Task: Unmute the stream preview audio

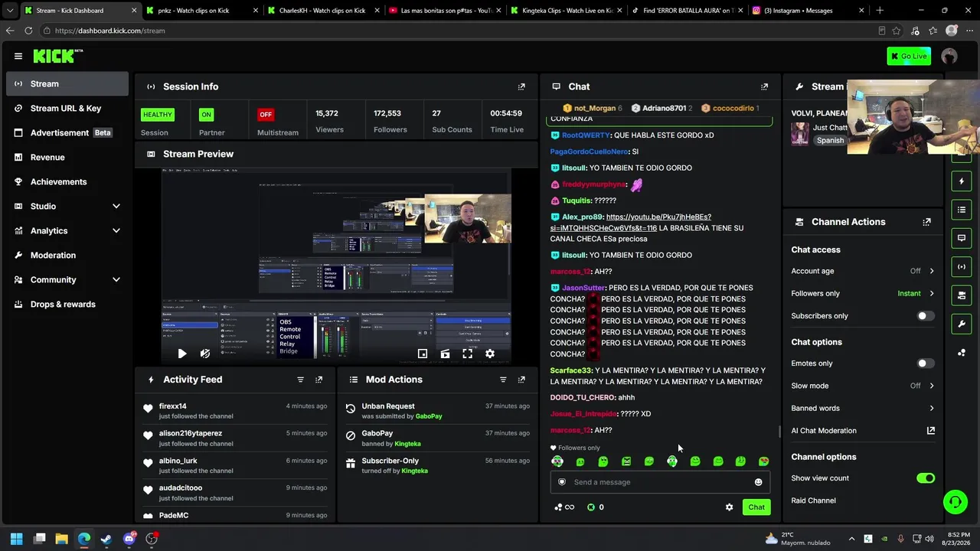Action: 204,354
